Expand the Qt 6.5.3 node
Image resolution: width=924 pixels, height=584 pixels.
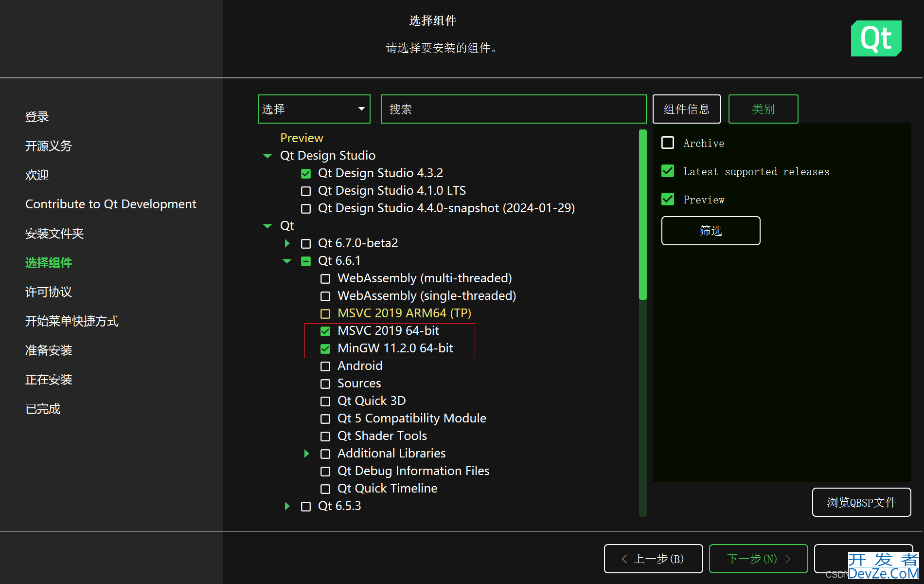287,506
